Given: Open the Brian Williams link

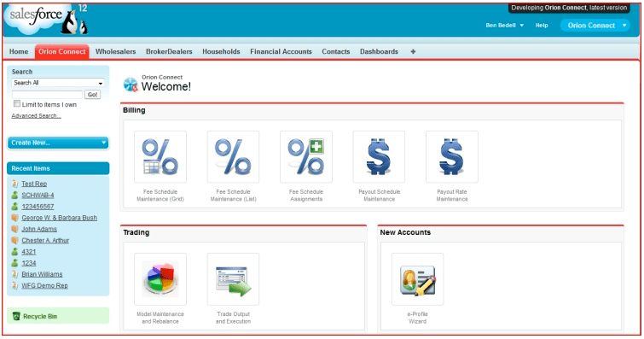Looking at the screenshot, I should 42,274.
